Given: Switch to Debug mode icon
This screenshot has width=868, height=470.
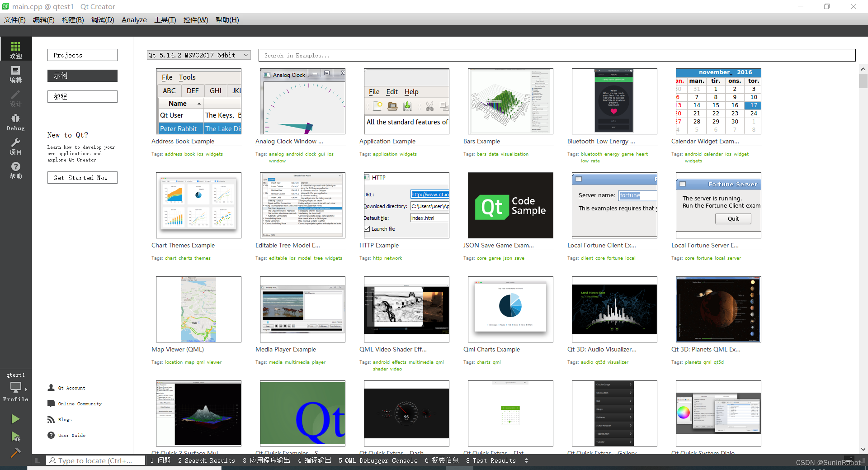Looking at the screenshot, I should [16, 118].
